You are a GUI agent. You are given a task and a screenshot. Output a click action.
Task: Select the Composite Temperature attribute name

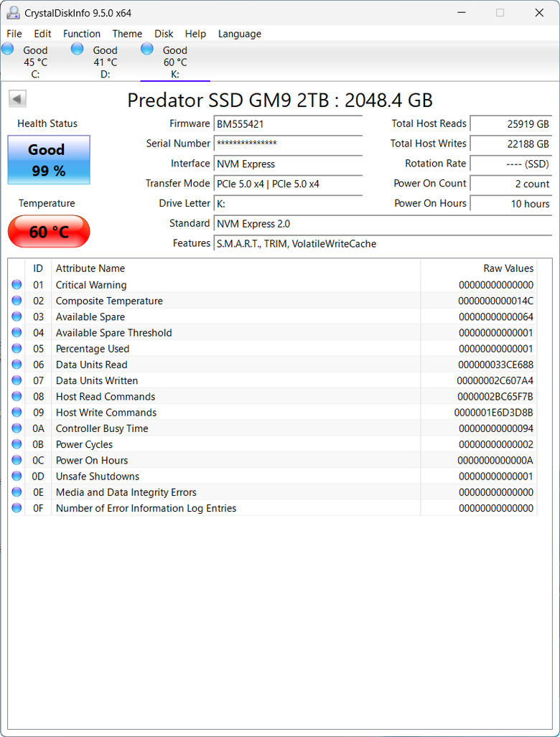(x=109, y=301)
